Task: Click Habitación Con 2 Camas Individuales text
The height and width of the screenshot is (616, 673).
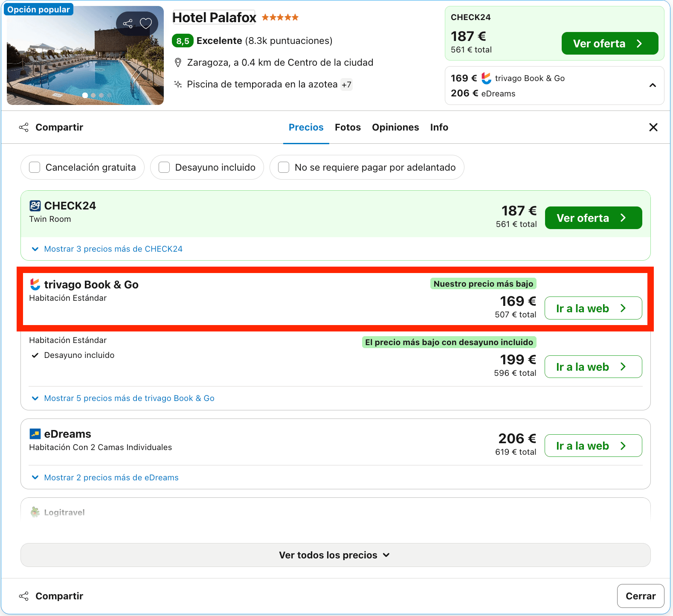Action: pyautogui.click(x=101, y=447)
